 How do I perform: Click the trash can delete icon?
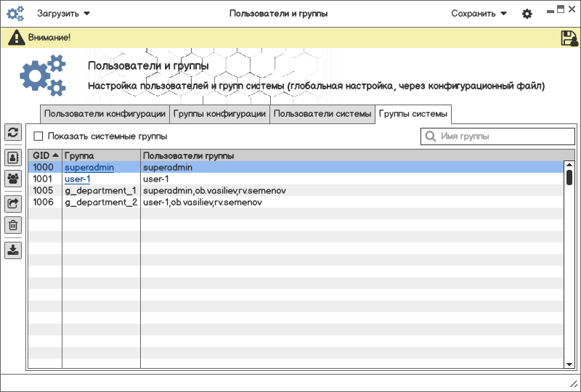pyautogui.click(x=13, y=225)
